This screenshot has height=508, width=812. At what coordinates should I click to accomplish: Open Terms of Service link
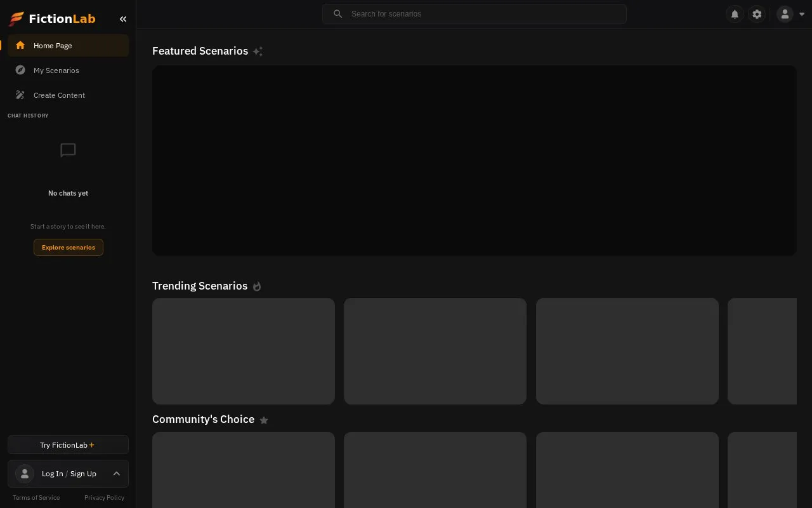pos(36,498)
